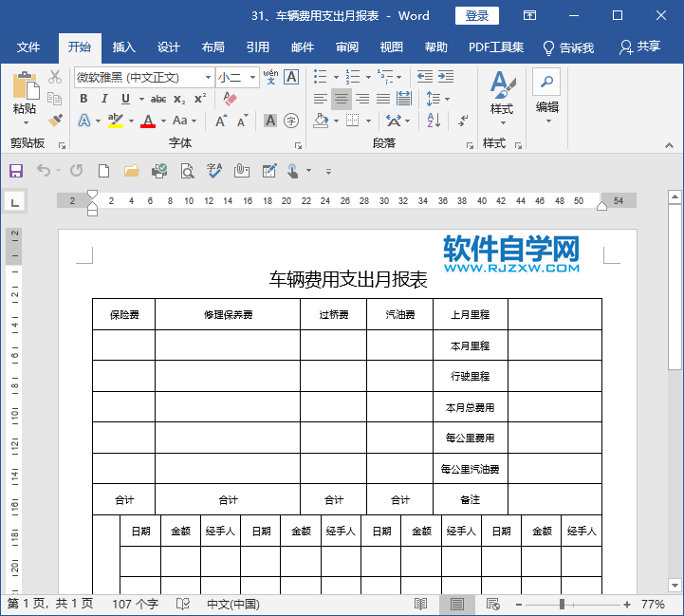Click the Copy icon

coord(54,99)
